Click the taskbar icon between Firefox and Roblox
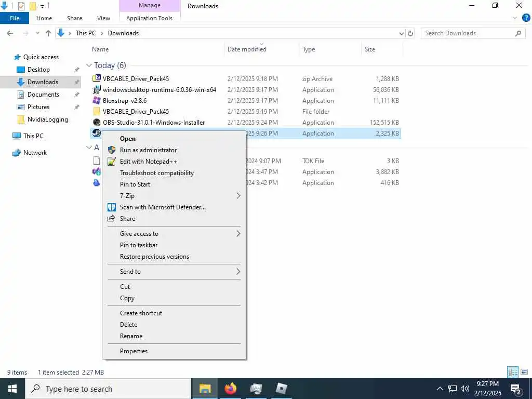The image size is (532, 399). pyautogui.click(x=256, y=389)
